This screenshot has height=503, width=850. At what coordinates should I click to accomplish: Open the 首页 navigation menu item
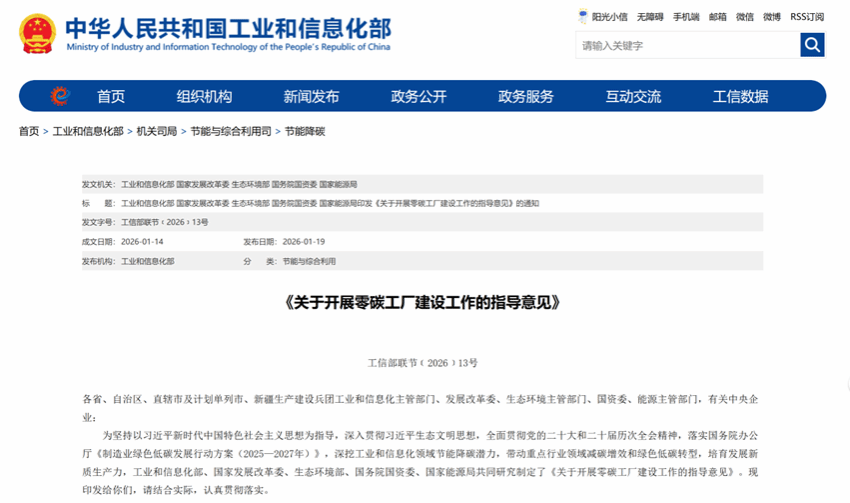111,96
